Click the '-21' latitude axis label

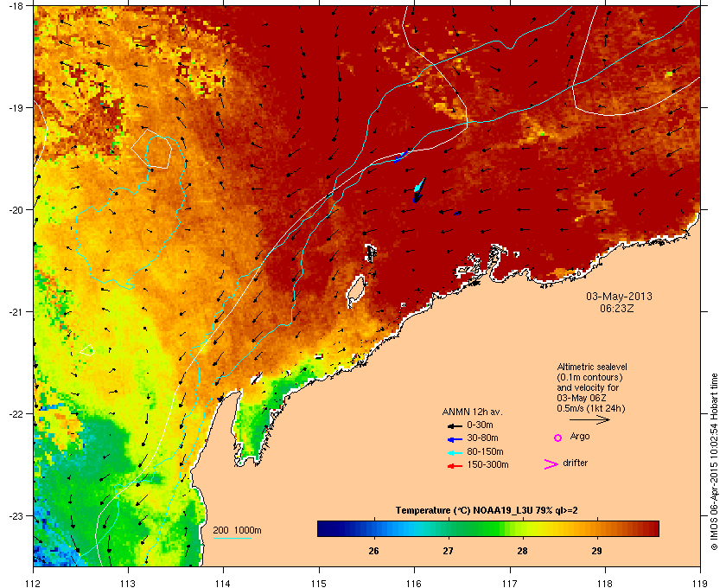pyautogui.click(x=15, y=311)
